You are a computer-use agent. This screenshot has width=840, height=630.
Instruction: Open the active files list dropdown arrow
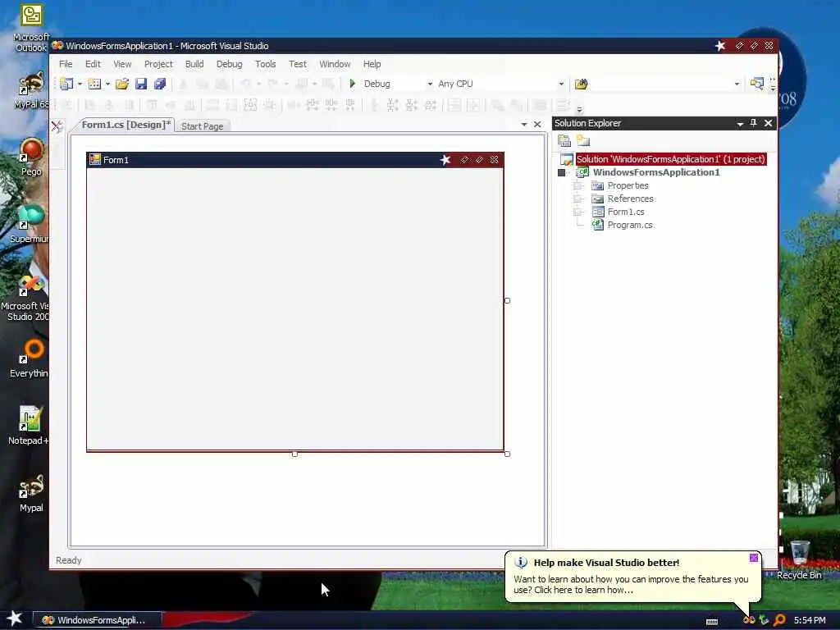[x=524, y=125]
